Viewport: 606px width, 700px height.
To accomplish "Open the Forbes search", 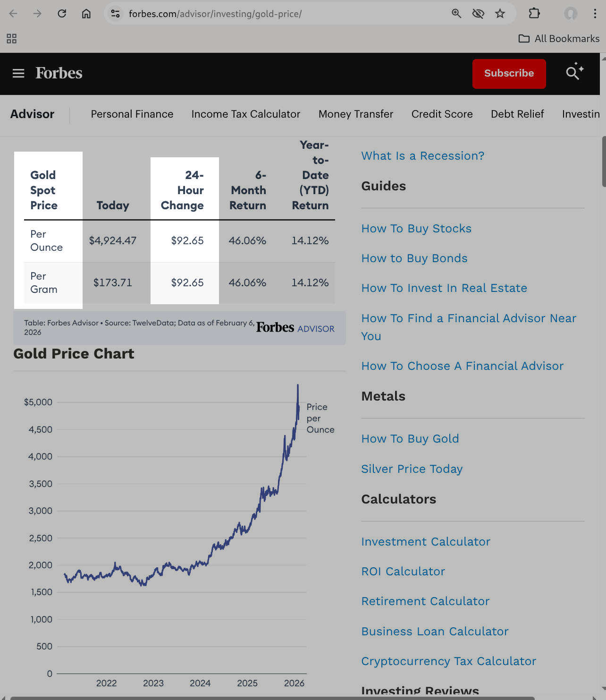I will tap(572, 73).
